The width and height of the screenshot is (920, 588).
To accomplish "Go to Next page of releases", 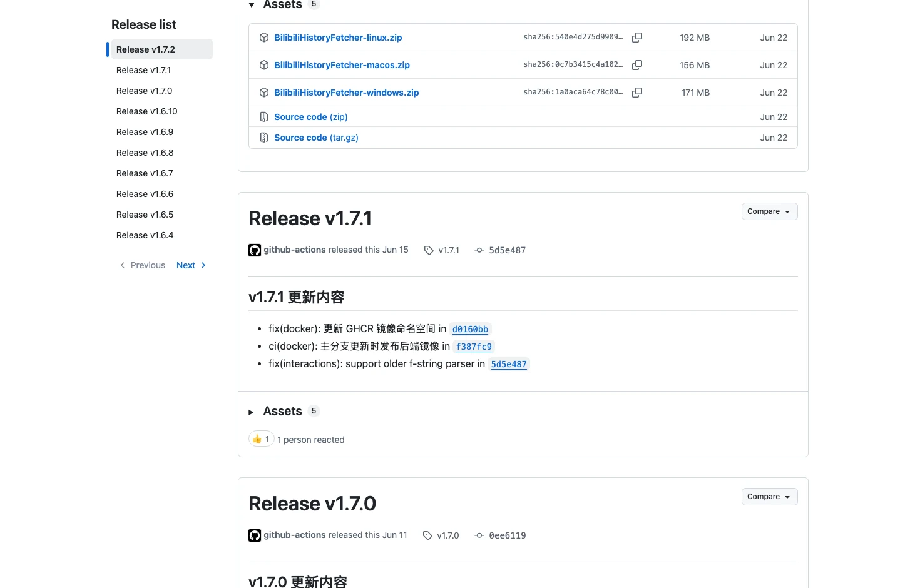I will pos(192,265).
